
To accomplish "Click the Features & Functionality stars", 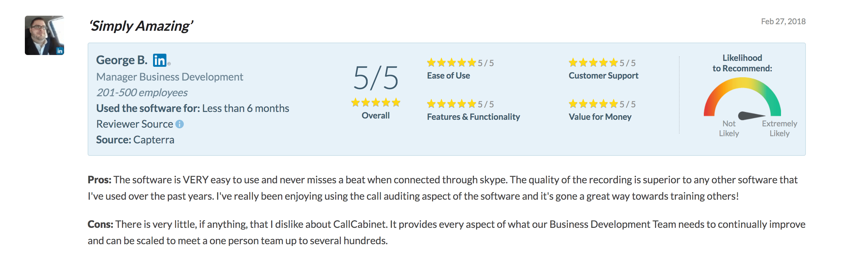I will [x=452, y=104].
